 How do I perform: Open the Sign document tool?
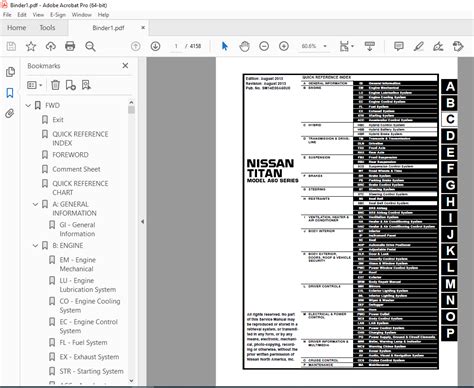438,46
